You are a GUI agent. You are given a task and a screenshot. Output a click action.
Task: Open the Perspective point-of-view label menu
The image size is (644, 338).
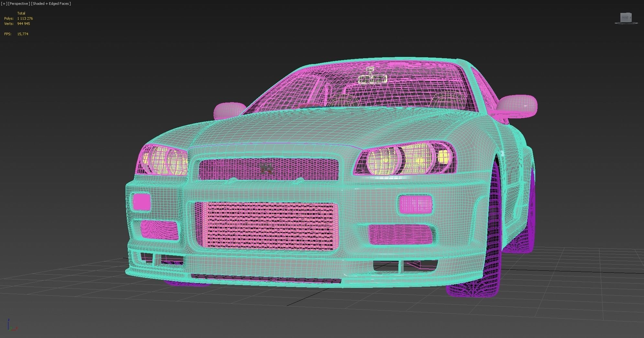click(19, 4)
